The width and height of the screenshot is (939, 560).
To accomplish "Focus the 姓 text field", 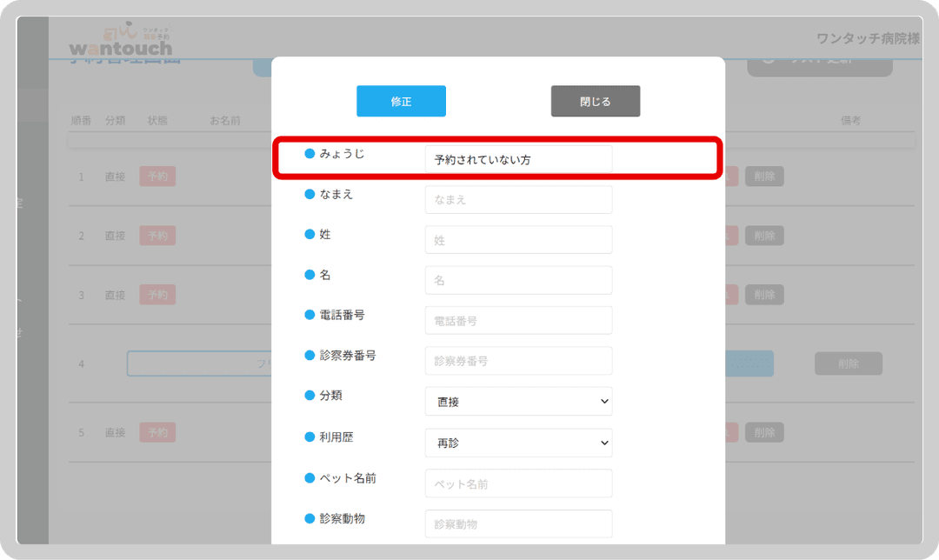I will click(x=518, y=240).
